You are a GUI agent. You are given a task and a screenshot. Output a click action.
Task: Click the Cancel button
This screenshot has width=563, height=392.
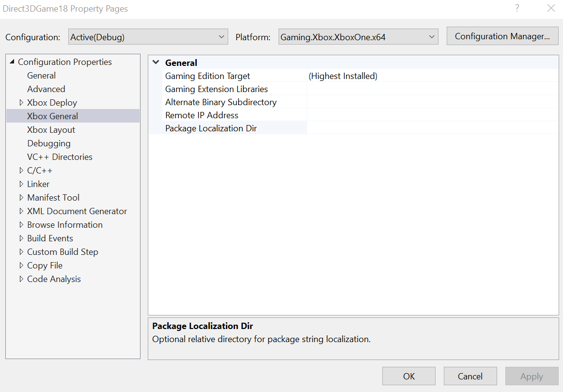pyautogui.click(x=470, y=376)
